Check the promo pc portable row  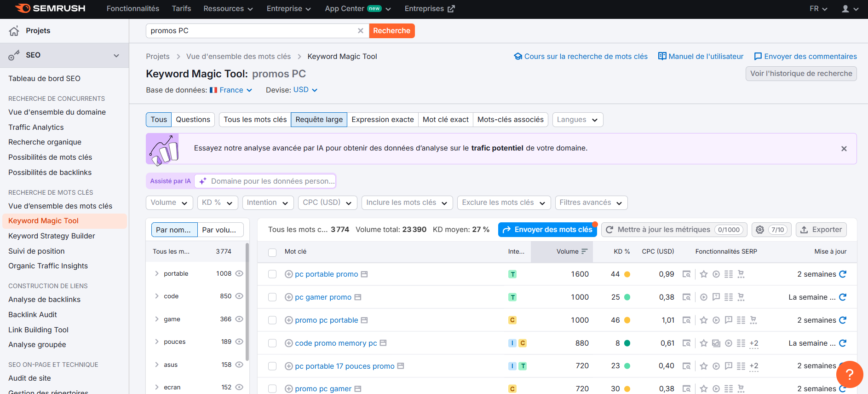(x=272, y=320)
